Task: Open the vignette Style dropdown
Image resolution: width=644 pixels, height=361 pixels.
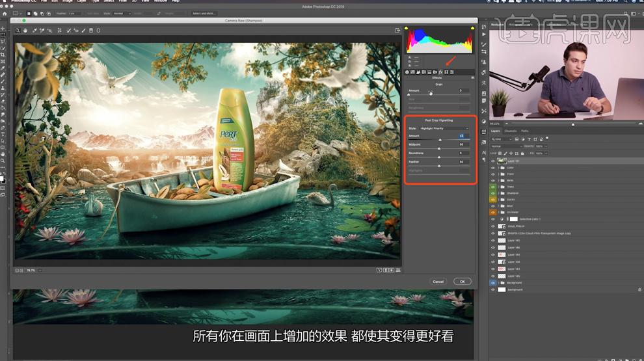Action: coord(444,128)
